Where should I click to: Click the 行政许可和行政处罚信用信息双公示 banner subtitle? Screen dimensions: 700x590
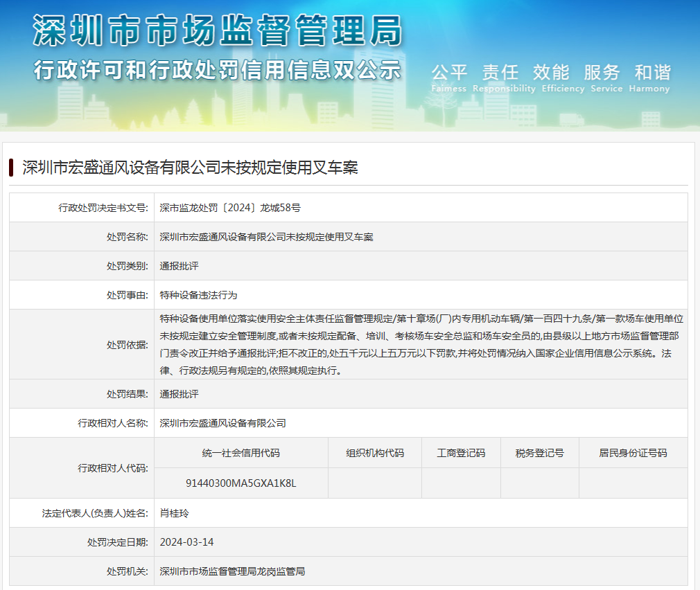click(x=217, y=70)
